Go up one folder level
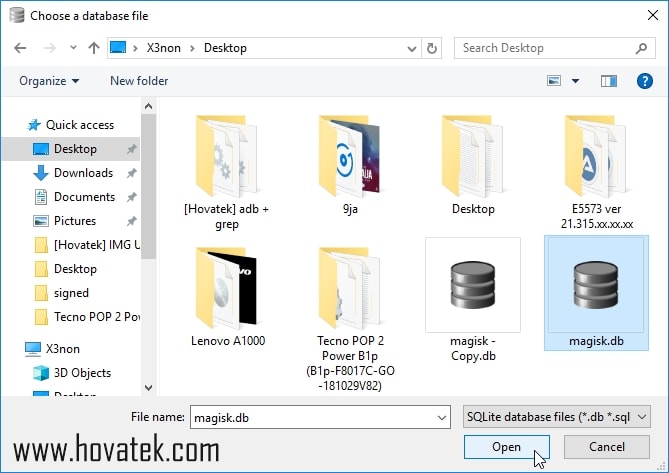Image resolution: width=669 pixels, height=473 pixels. (x=94, y=48)
